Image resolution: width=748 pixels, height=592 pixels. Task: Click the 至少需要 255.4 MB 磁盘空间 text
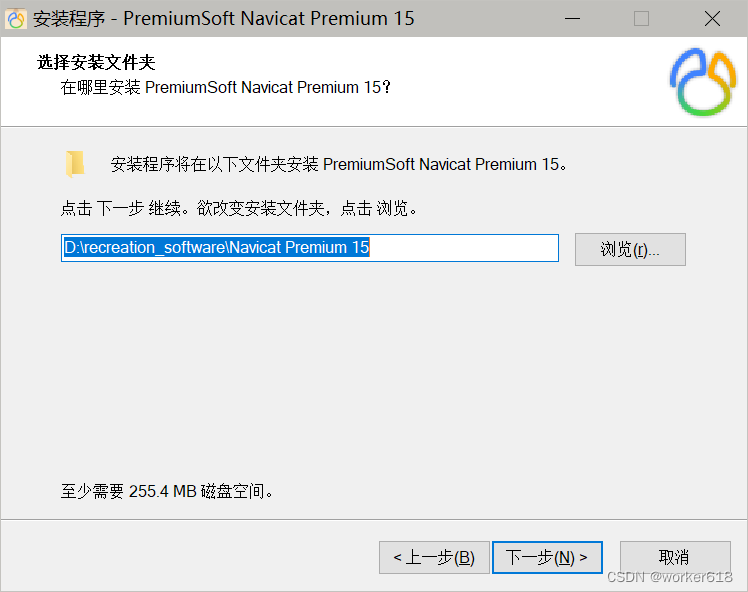166,491
